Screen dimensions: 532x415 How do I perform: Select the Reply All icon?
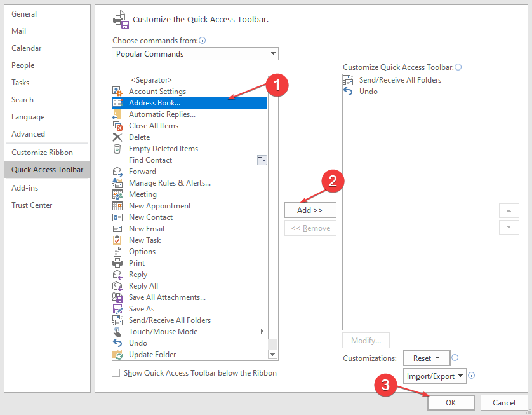tap(117, 286)
